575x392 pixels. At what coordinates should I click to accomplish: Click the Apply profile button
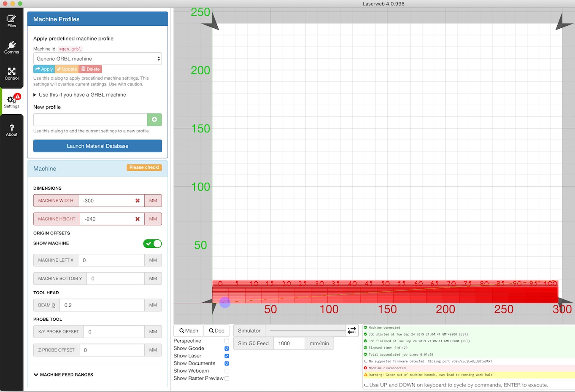tap(43, 69)
